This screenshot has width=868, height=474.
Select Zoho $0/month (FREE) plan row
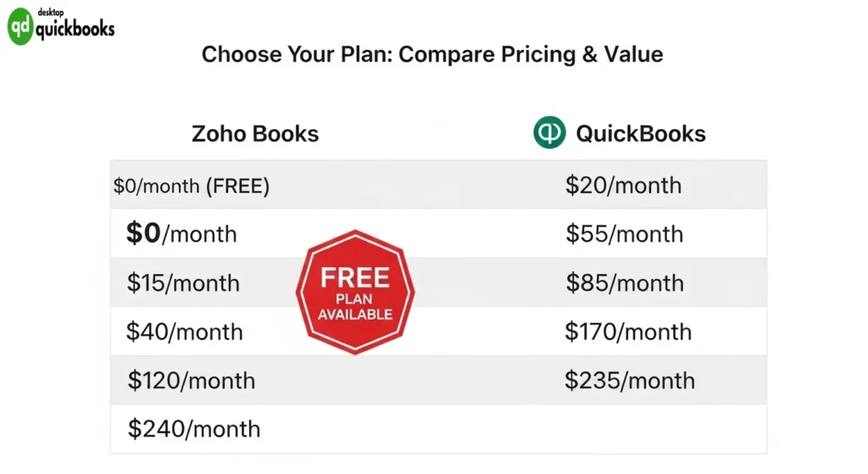coord(192,186)
